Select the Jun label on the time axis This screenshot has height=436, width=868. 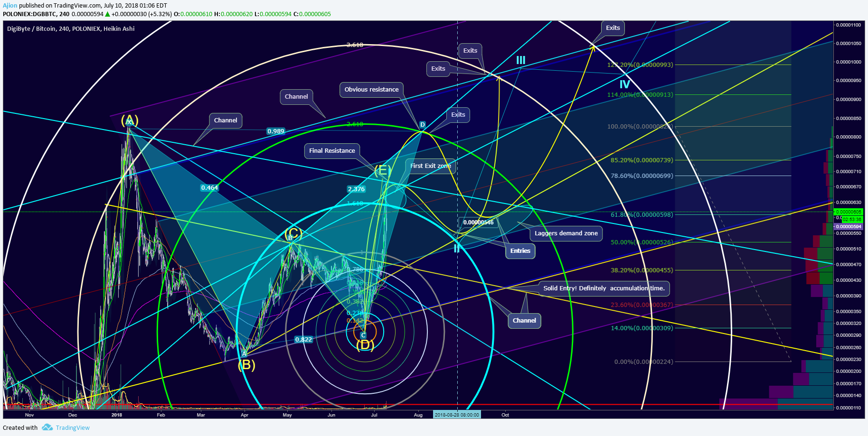331,415
